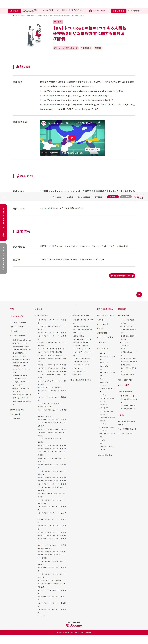The width and height of the screenshot is (148, 644).
Task: Open the footer 社員のクロストークTOP link
Action: (x=80, y=315)
